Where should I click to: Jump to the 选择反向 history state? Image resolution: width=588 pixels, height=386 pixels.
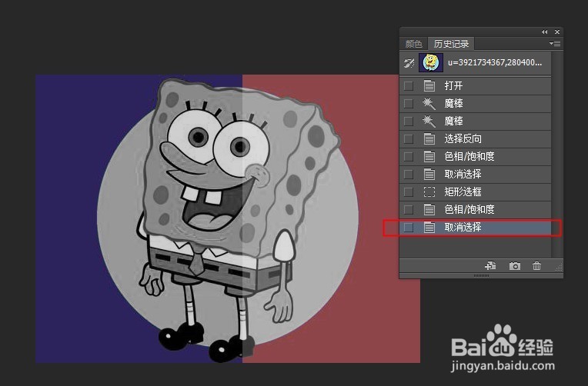click(476, 139)
